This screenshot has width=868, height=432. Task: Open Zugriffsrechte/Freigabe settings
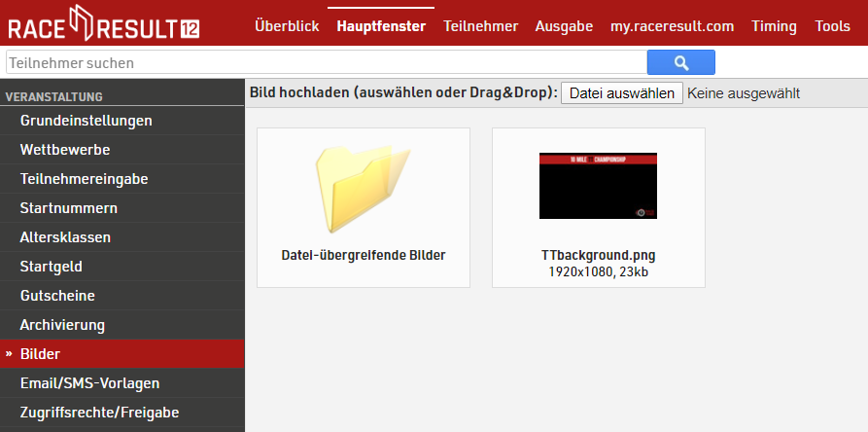pyautogui.click(x=99, y=413)
